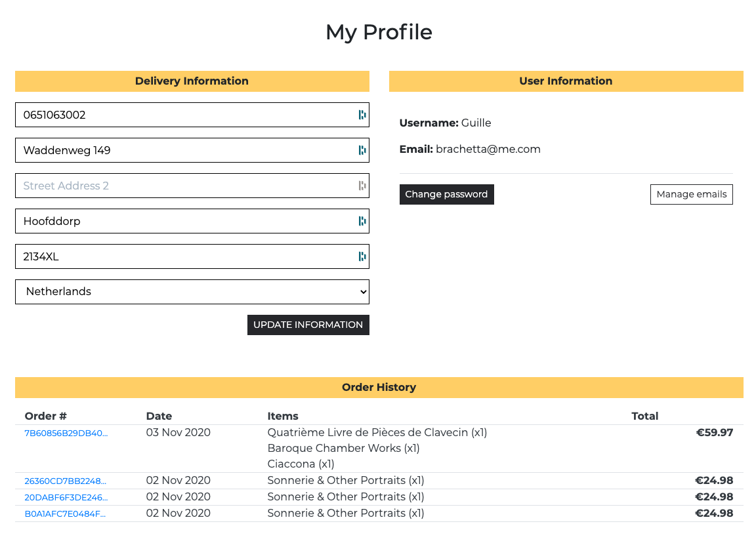Open Manage emails

[692, 194]
